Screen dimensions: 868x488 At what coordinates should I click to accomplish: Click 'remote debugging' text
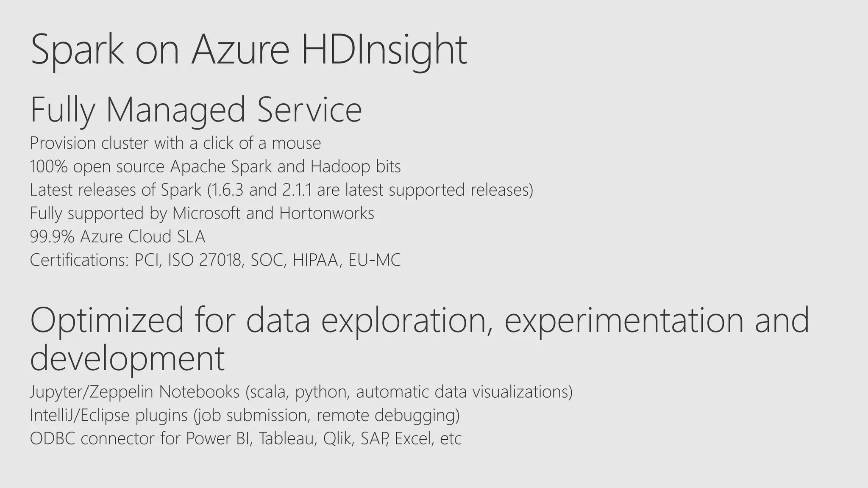pyautogui.click(x=388, y=415)
